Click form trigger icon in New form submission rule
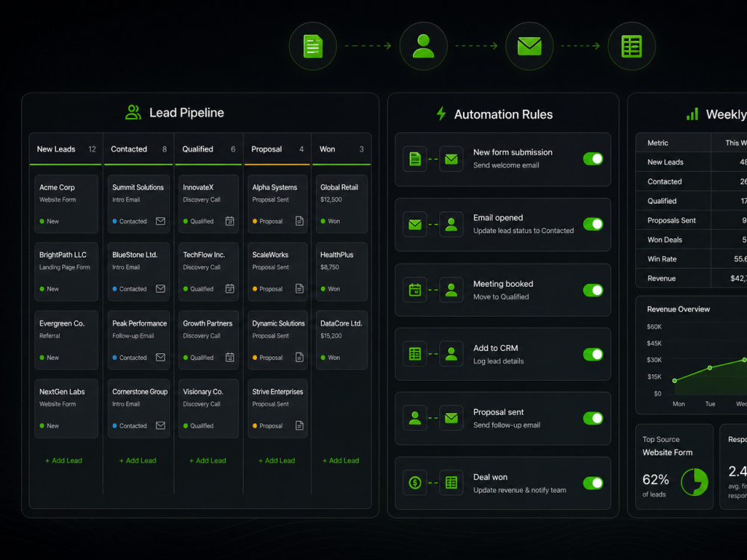 tap(415, 159)
